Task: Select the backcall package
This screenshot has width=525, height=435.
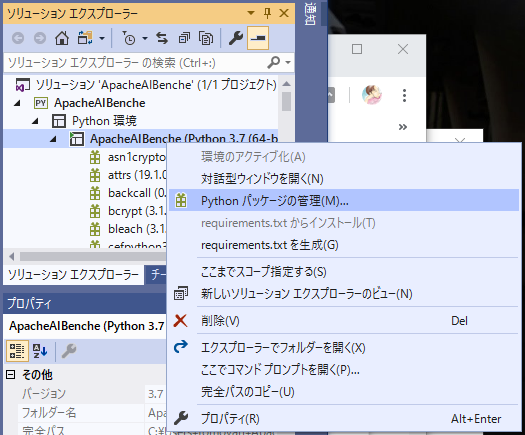Action: tap(137, 193)
